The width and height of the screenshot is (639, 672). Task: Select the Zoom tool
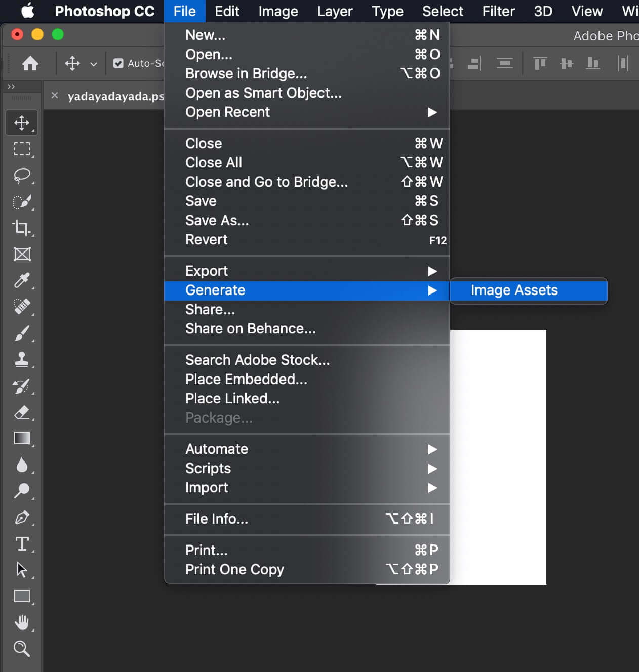(x=22, y=649)
